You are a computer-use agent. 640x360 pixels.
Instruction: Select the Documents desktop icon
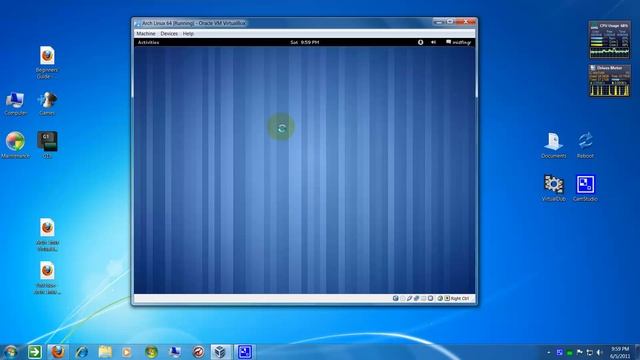(553, 145)
